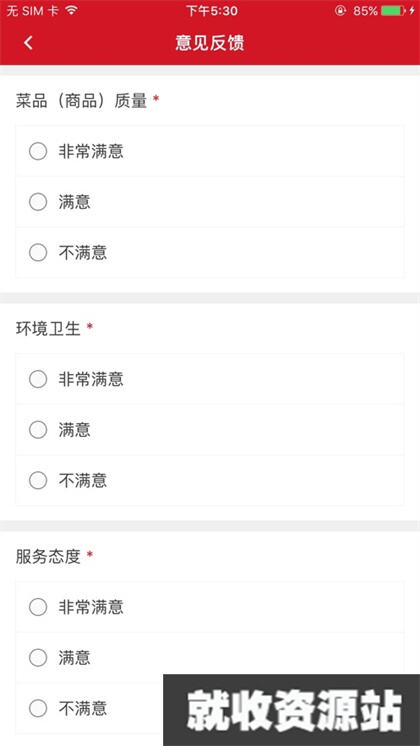The image size is (420, 746).
Task: Select 不满意 for 菜品（商品）质量
Action: point(210,253)
